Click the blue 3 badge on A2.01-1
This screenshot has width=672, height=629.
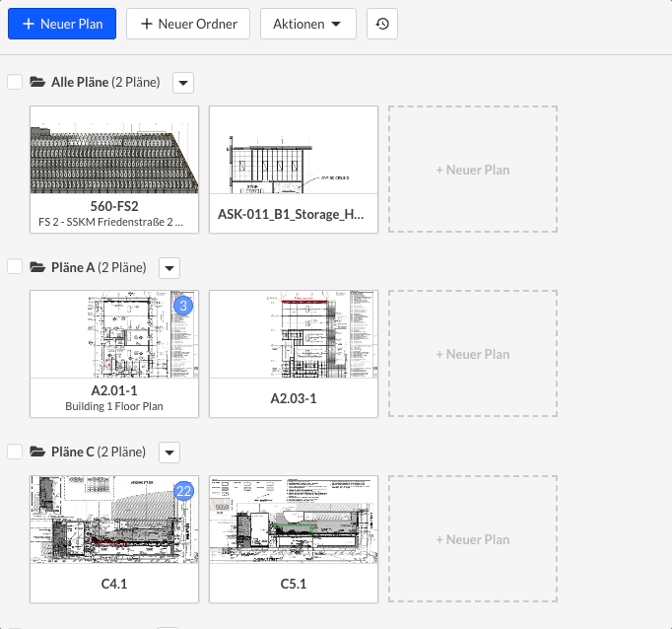click(183, 306)
